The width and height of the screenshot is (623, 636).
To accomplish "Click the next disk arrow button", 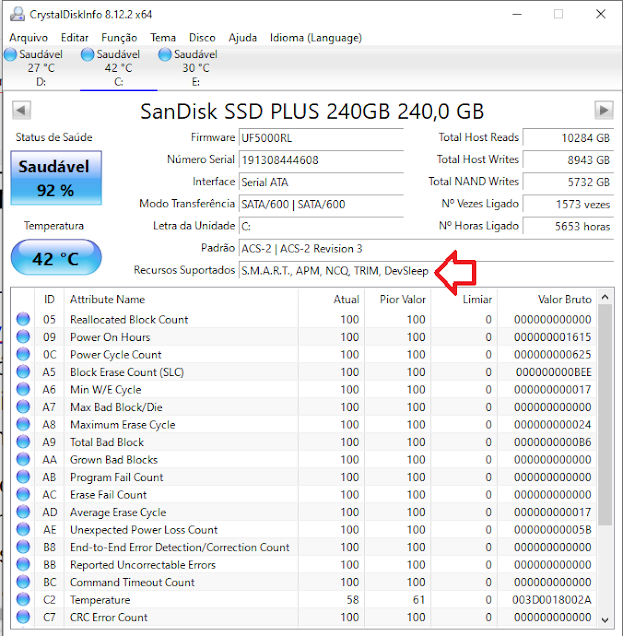I will click(604, 110).
